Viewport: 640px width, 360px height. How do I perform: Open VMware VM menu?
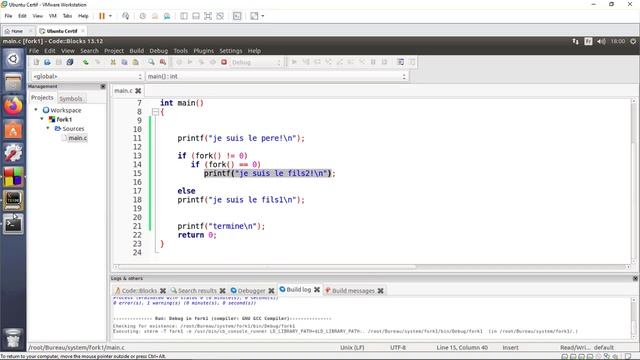(53, 16)
